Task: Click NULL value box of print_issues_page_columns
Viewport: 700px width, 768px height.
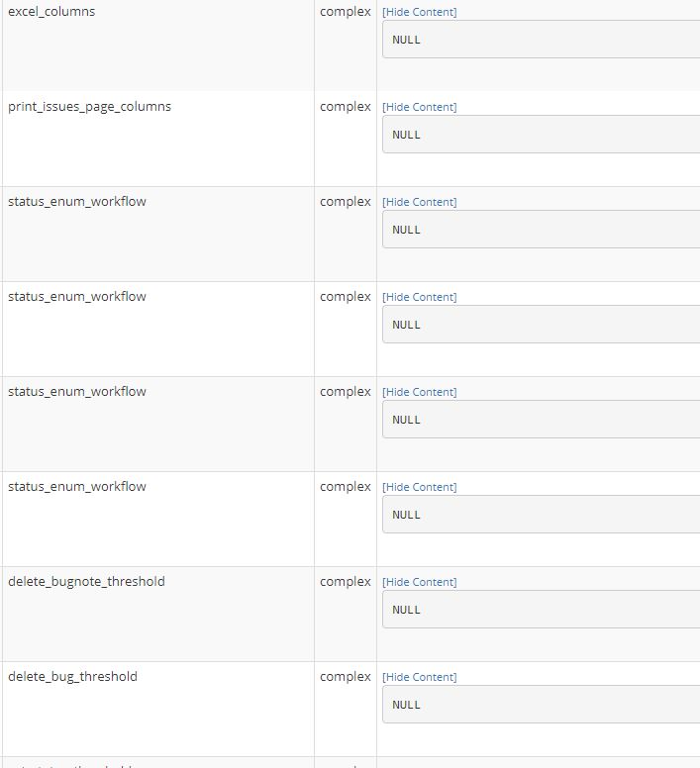Action: click(540, 135)
